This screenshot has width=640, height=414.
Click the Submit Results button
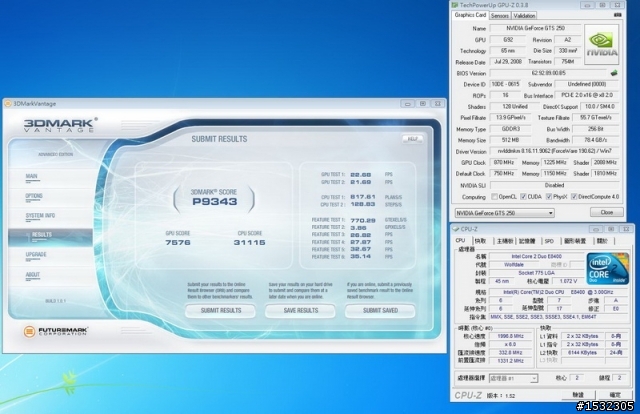click(220, 311)
